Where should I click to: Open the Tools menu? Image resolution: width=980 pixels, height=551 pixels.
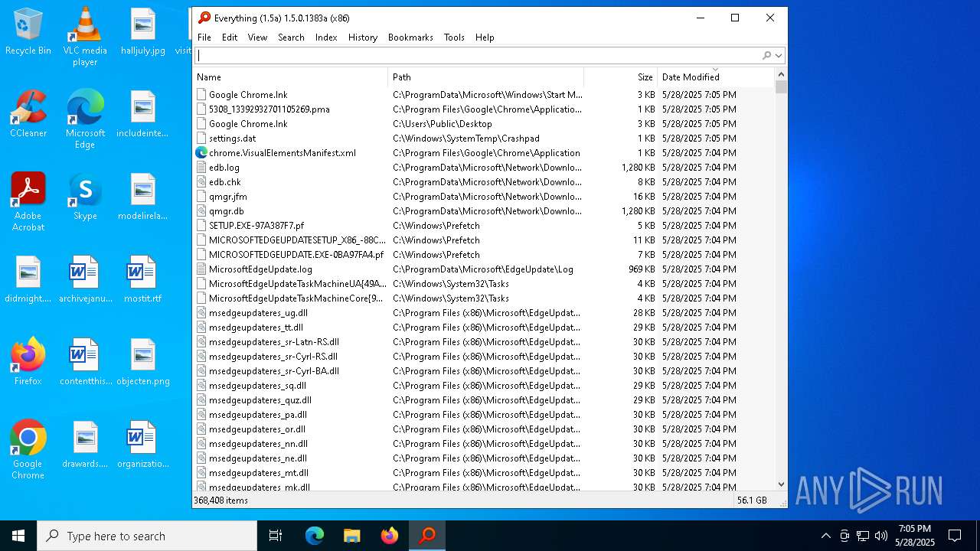(x=454, y=37)
